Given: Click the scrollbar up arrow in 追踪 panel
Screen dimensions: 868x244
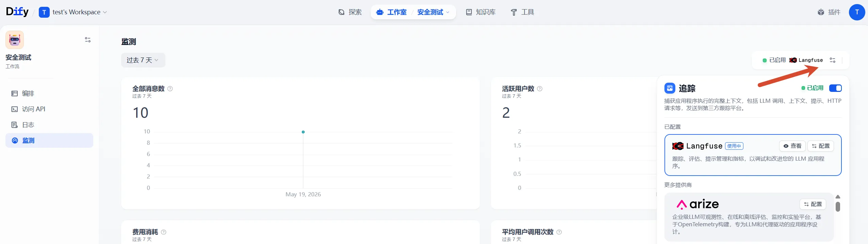Looking at the screenshot, I should tap(838, 197).
